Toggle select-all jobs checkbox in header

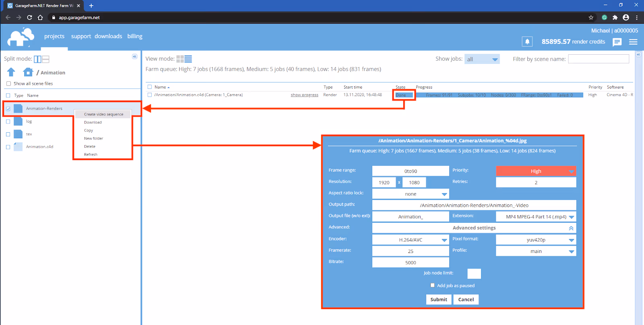pos(150,87)
